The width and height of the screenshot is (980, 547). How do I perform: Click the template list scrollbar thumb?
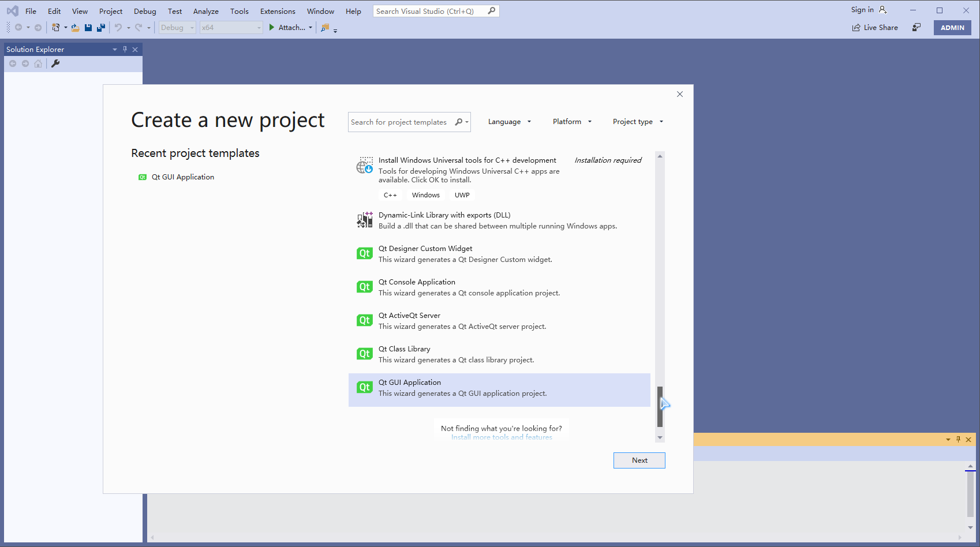coord(660,407)
